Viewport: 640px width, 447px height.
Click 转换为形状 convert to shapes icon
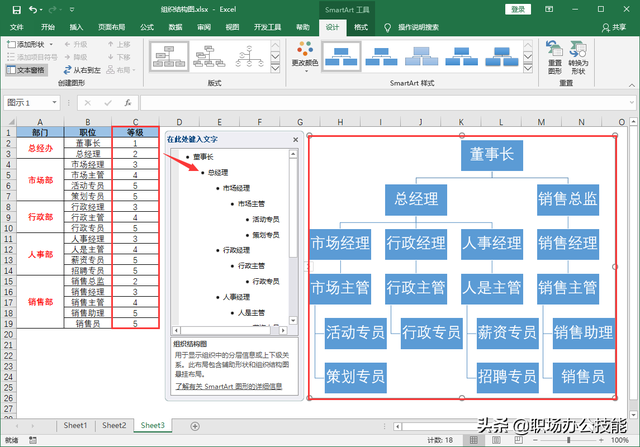pyautogui.click(x=578, y=57)
